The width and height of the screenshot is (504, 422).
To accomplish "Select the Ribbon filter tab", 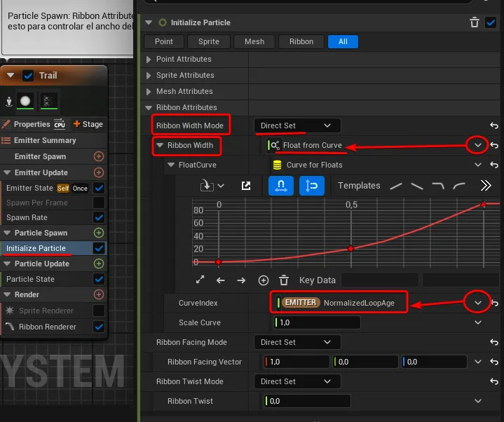I will [301, 42].
